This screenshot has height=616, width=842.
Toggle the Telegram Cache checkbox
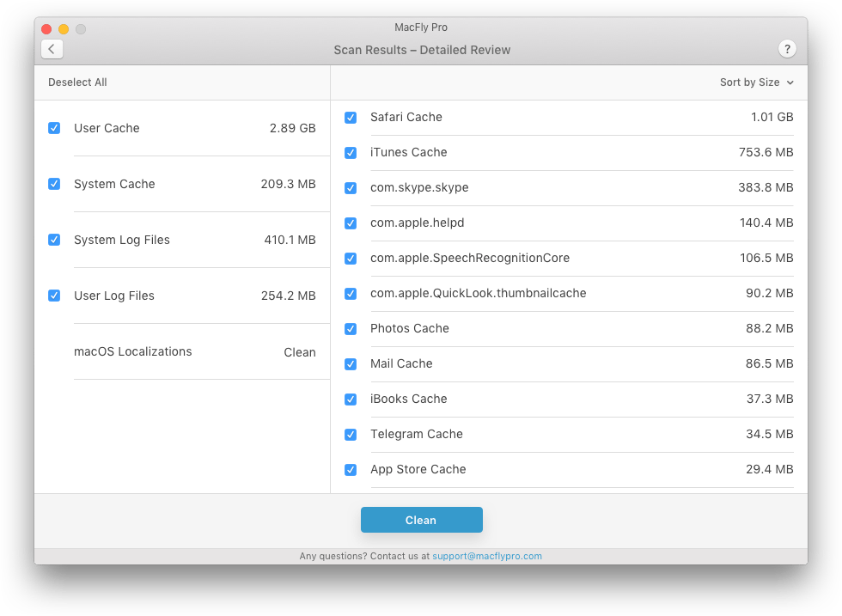pos(351,435)
